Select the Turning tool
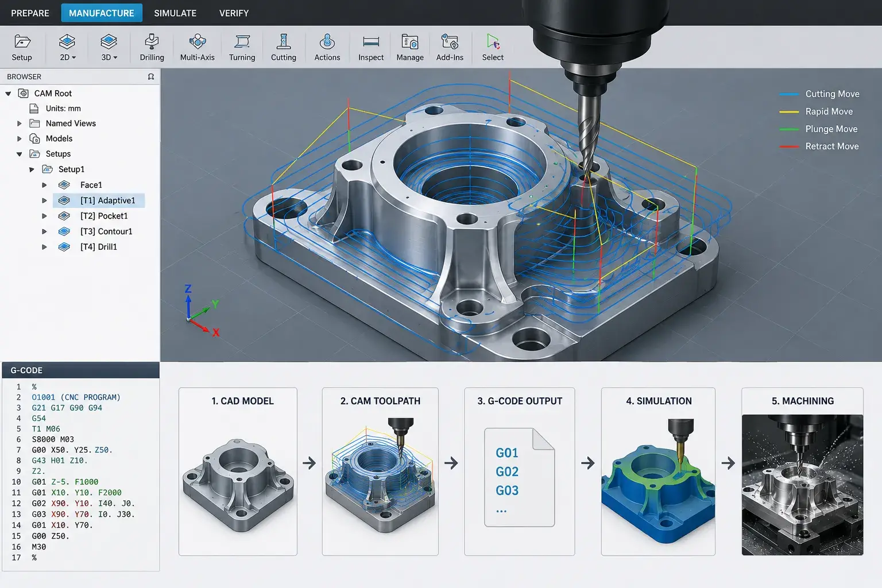Image resolution: width=882 pixels, height=588 pixels. [x=242, y=47]
